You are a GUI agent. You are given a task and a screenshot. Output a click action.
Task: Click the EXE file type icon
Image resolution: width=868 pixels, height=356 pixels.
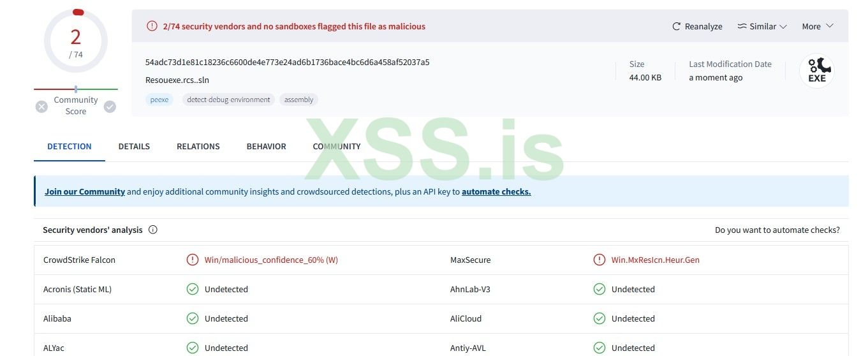[816, 70]
